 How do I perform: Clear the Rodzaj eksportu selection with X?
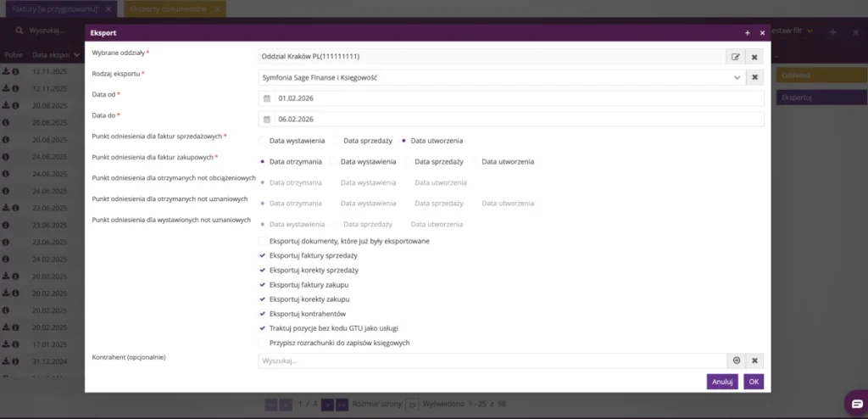[x=754, y=77]
